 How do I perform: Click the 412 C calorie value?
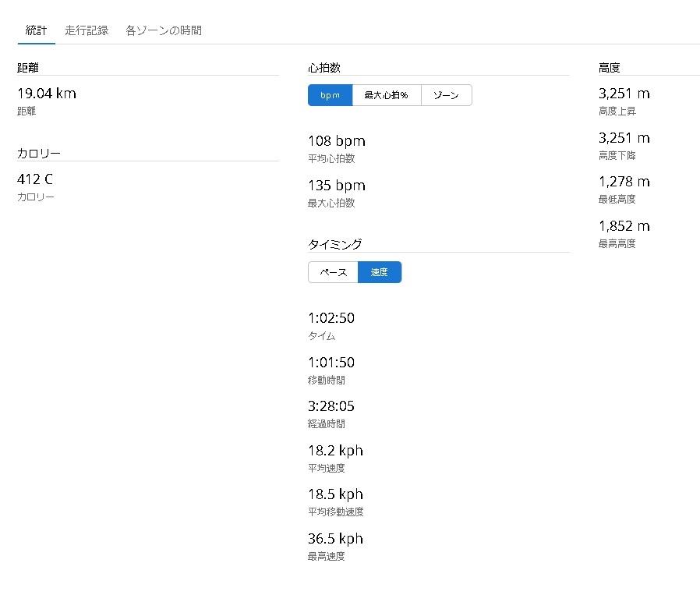click(x=35, y=179)
